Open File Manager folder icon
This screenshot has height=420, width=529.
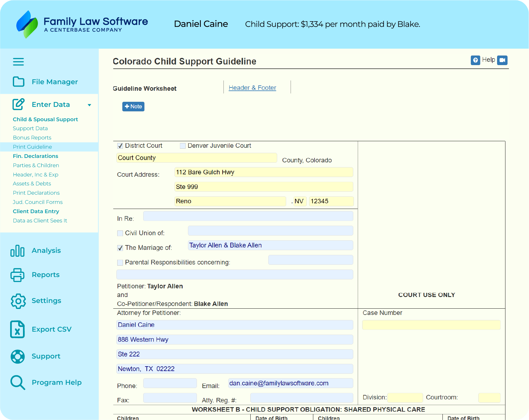coord(18,81)
